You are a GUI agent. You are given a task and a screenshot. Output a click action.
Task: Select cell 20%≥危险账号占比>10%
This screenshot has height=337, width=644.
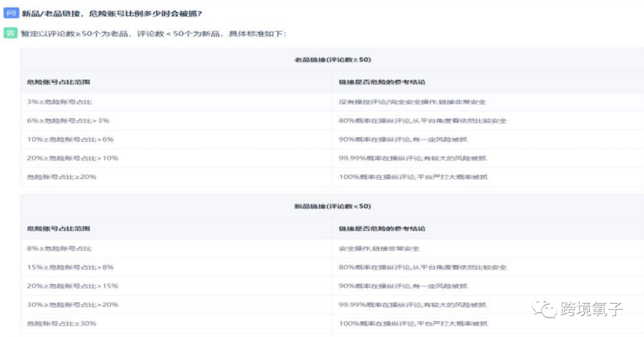tap(73, 158)
